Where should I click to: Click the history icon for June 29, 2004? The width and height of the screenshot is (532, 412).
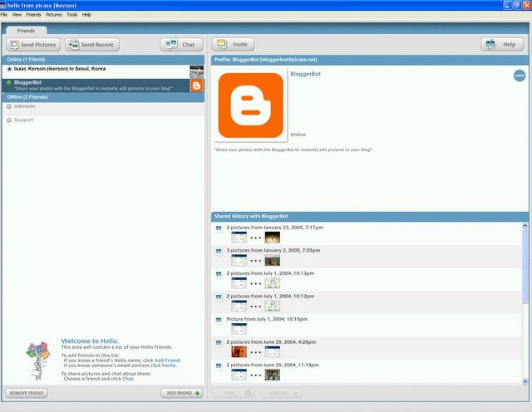(x=219, y=343)
